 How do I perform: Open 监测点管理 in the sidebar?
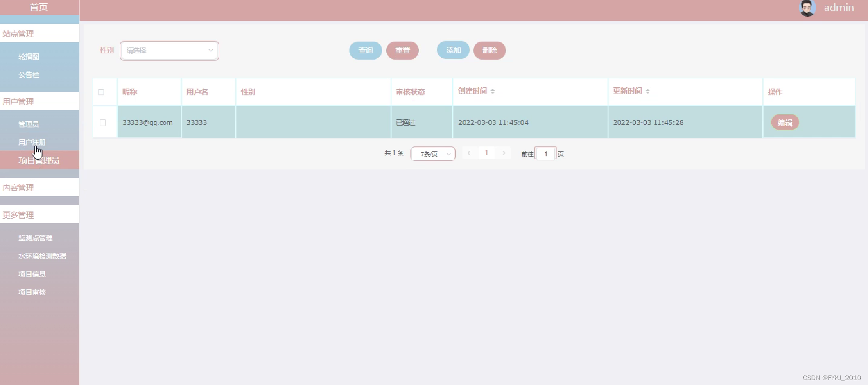pos(35,238)
